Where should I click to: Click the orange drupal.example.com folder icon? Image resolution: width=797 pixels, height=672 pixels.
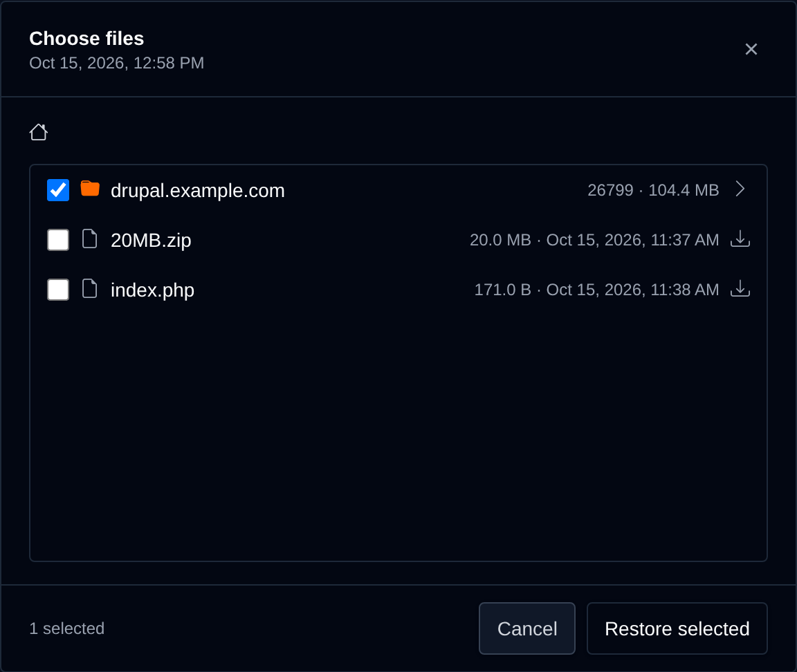pyautogui.click(x=90, y=189)
